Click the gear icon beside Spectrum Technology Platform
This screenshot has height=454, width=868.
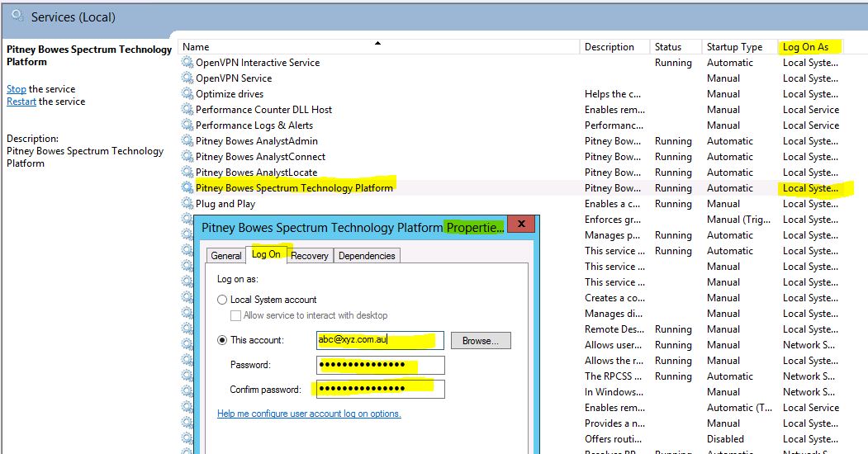coord(187,187)
